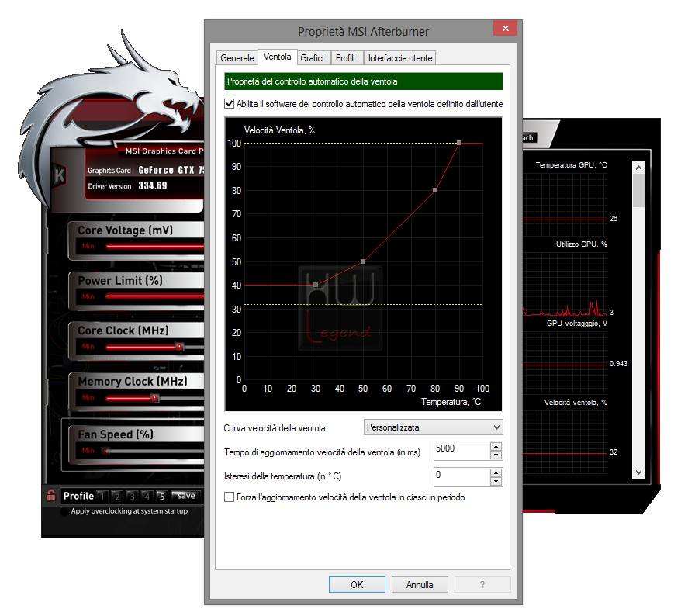Screen dimensions: 681x616
Task: Click the Proprietà del controllo automatico header
Action: pos(363,81)
